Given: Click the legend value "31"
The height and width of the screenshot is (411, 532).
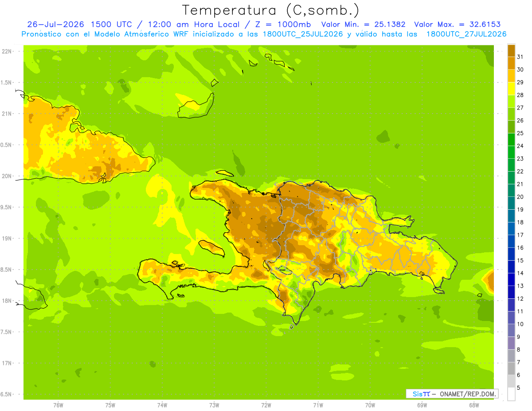Looking at the screenshot, I should 520,57.
